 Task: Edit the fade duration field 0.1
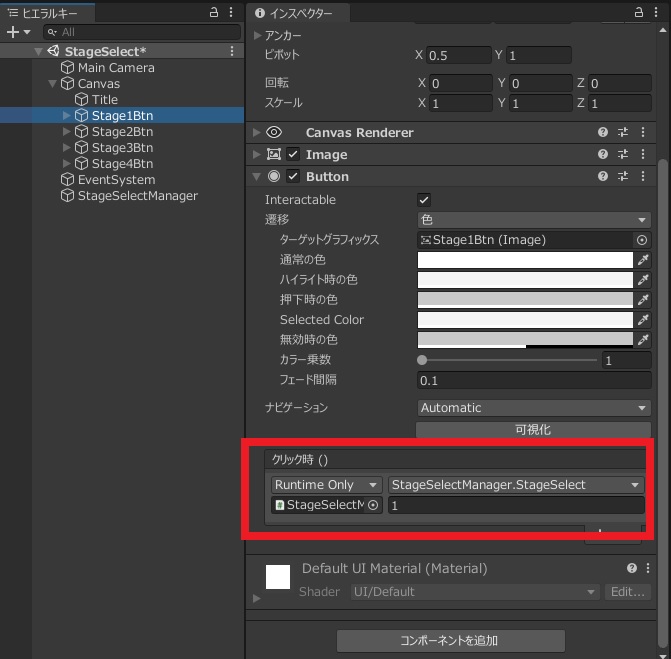[534, 380]
